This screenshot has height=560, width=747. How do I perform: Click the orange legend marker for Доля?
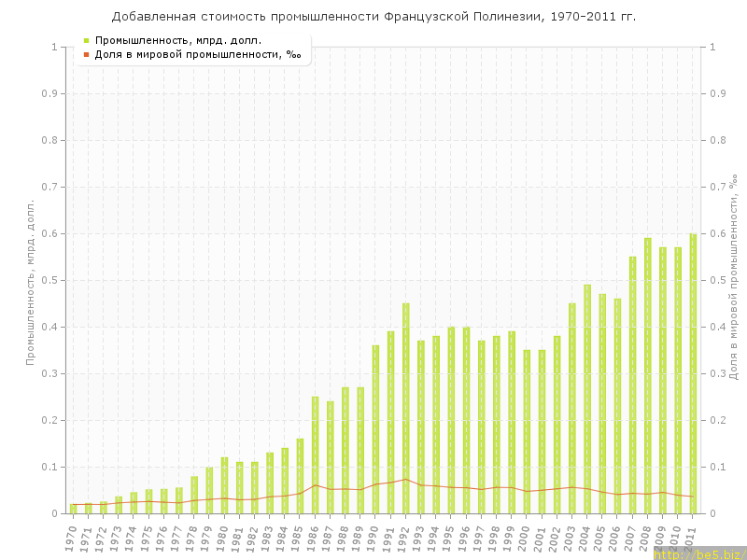point(87,54)
